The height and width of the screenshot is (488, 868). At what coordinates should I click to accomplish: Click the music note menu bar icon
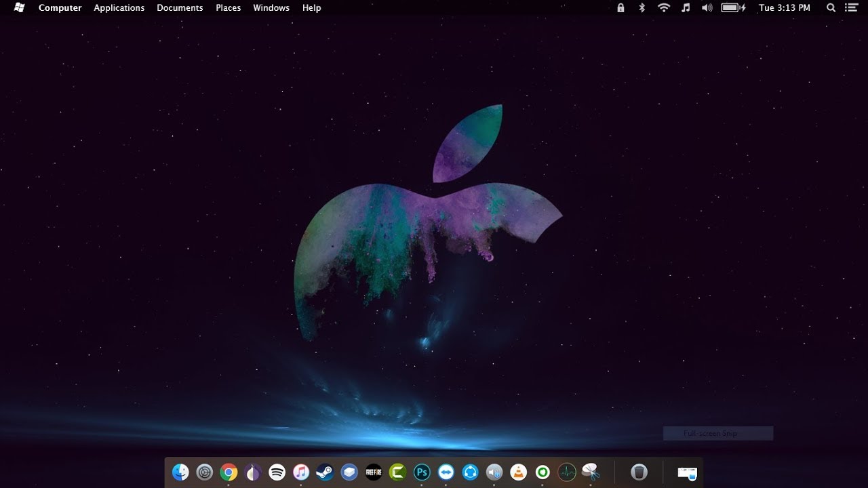pos(686,7)
